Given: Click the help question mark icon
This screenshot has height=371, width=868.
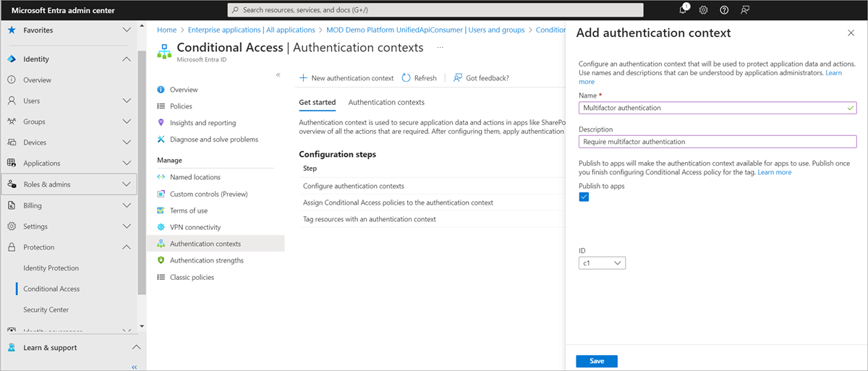Looking at the screenshot, I should point(724,10).
